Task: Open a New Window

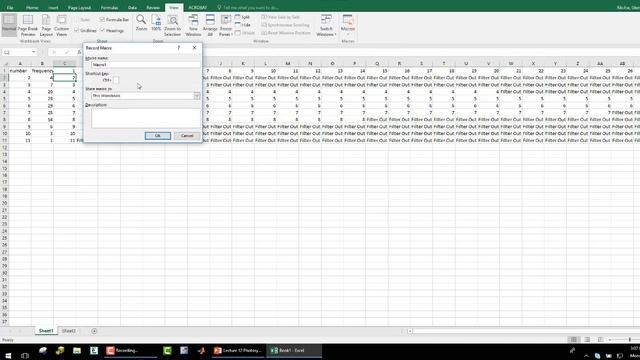Action: pyautogui.click(x=193, y=25)
